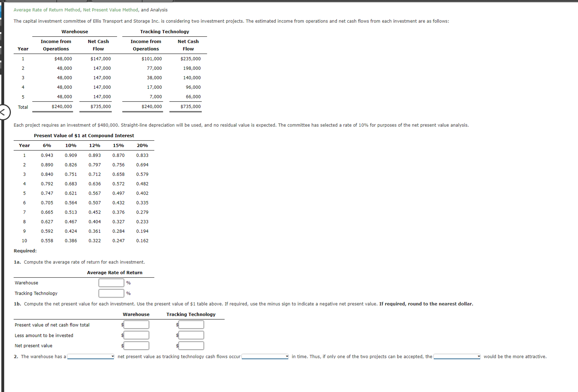Open the 'warehouse has a' dropdown

click(90, 356)
